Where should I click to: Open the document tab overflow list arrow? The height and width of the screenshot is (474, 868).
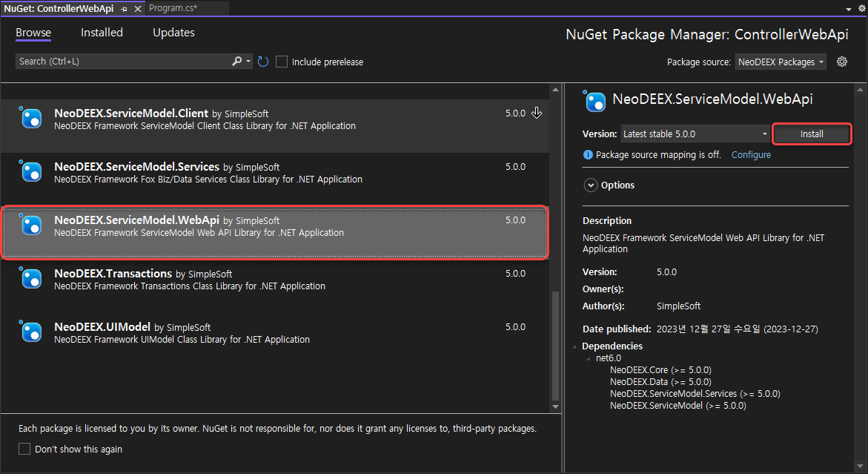(849, 9)
